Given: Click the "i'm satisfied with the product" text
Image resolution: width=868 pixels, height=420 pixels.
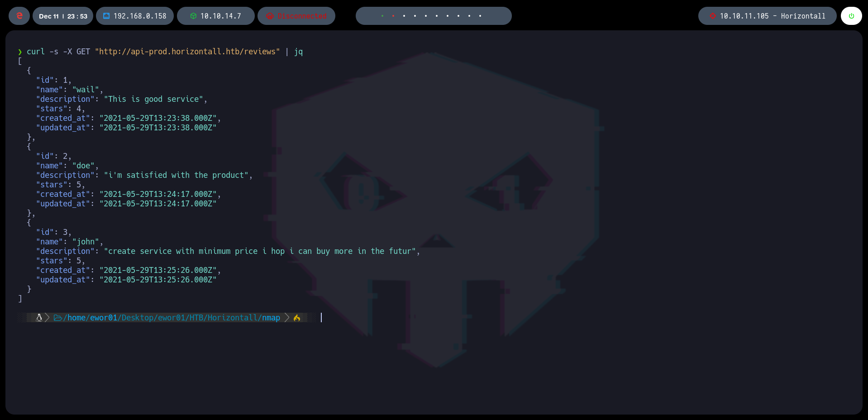Looking at the screenshot, I should point(176,175).
